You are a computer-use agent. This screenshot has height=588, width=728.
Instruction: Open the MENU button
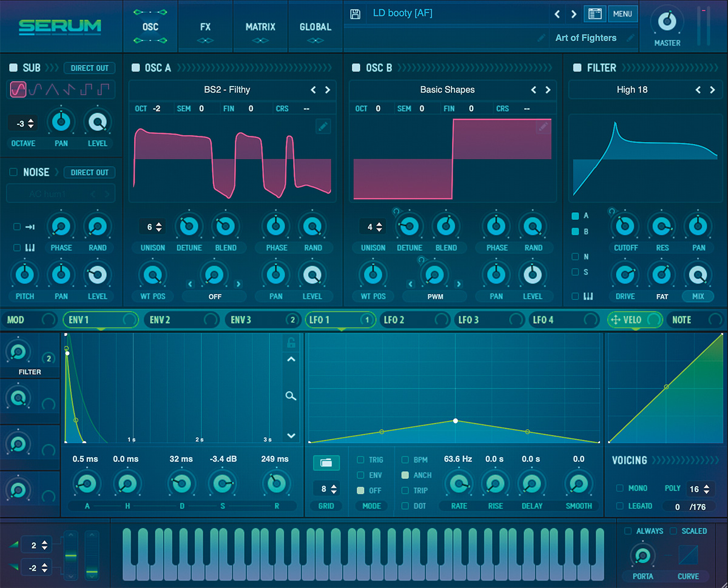point(622,13)
